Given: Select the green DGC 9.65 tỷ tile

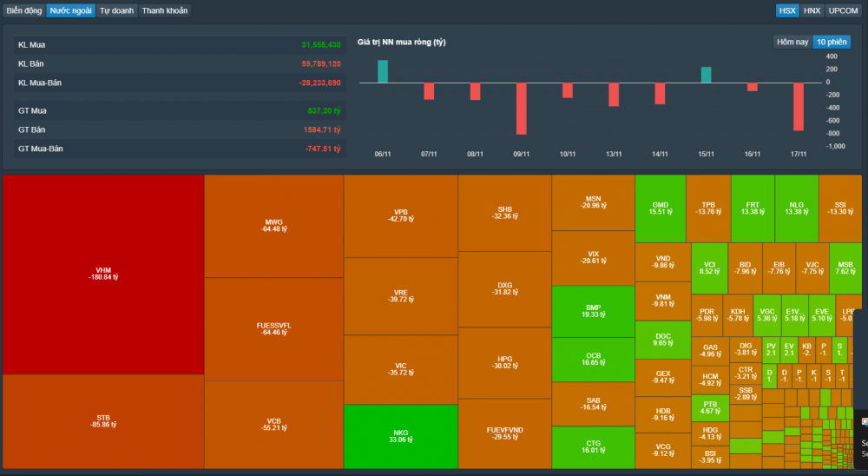Looking at the screenshot, I should pos(663,340).
